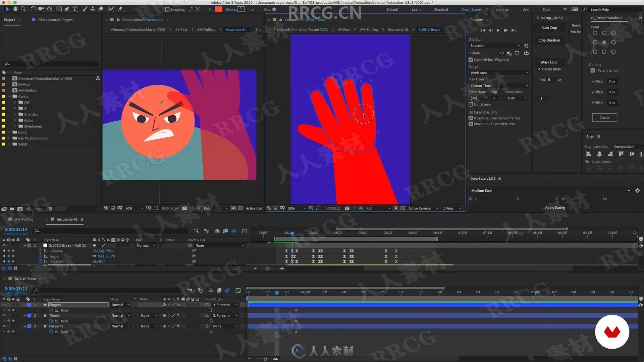Click the Play button in Preview panel
This screenshot has height=362, width=644.
[498, 30]
